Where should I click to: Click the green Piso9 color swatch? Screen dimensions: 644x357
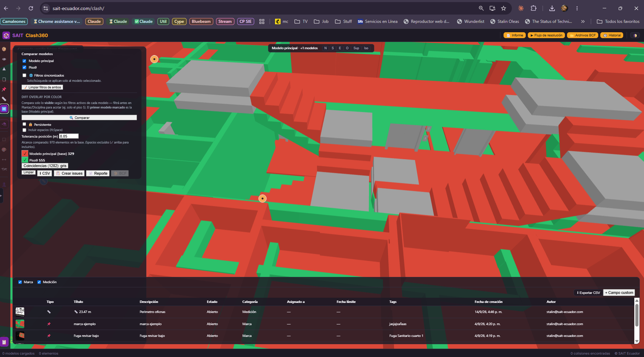click(25, 160)
